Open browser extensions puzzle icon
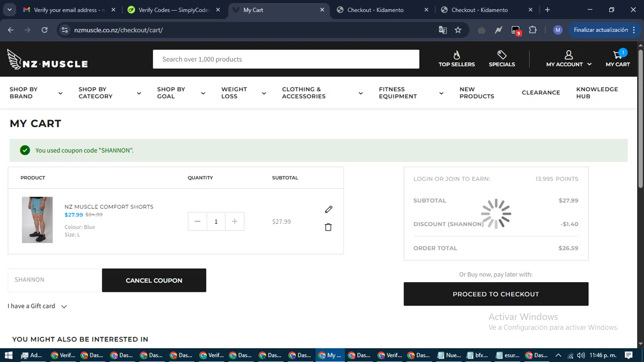 [533, 30]
